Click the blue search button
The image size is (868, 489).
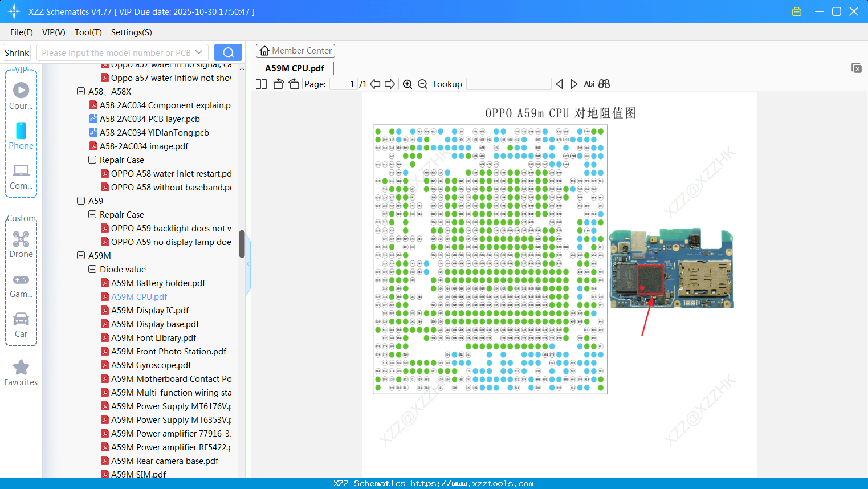[228, 52]
